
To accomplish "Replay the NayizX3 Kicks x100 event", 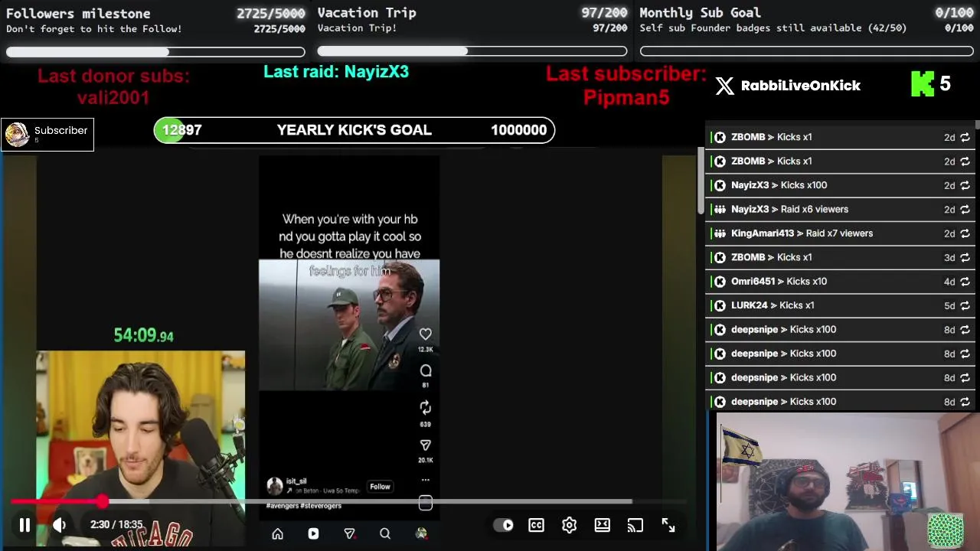I will [x=965, y=185].
